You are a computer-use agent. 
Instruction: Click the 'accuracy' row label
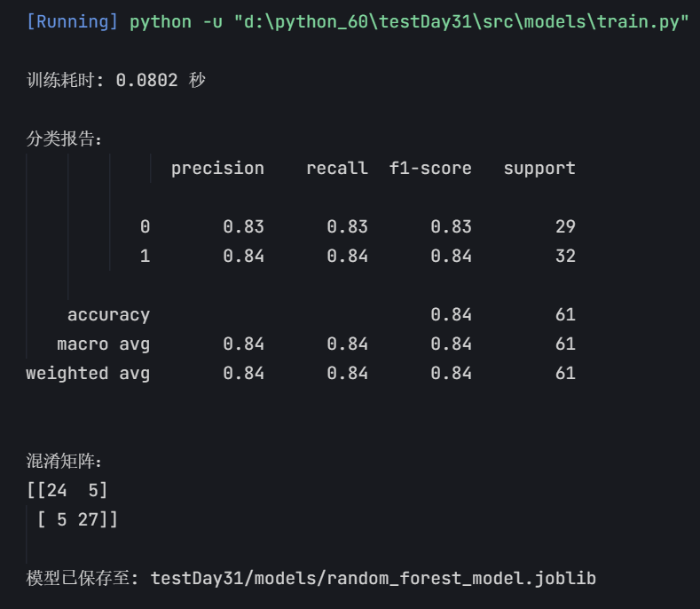click(x=108, y=315)
